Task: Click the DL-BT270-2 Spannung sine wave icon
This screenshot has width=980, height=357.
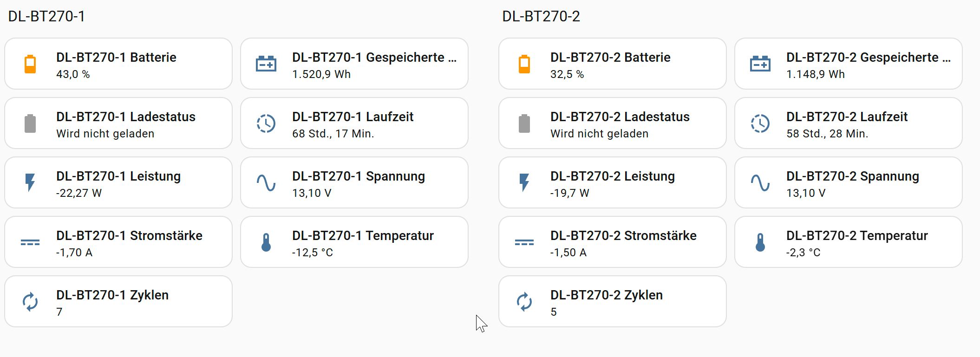Action: [760, 183]
